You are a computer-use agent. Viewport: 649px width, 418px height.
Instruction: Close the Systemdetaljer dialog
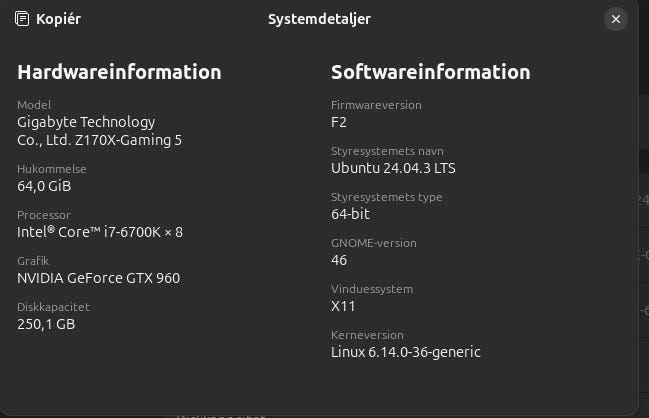pos(616,19)
